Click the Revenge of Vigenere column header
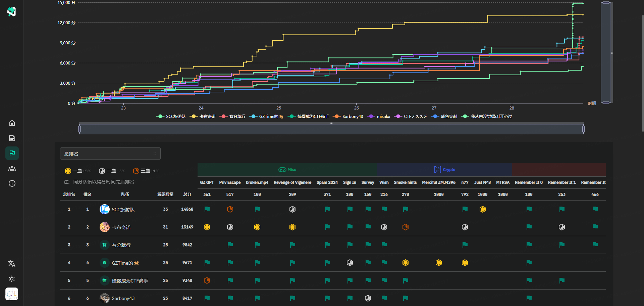The width and height of the screenshot is (644, 306). (x=292, y=182)
